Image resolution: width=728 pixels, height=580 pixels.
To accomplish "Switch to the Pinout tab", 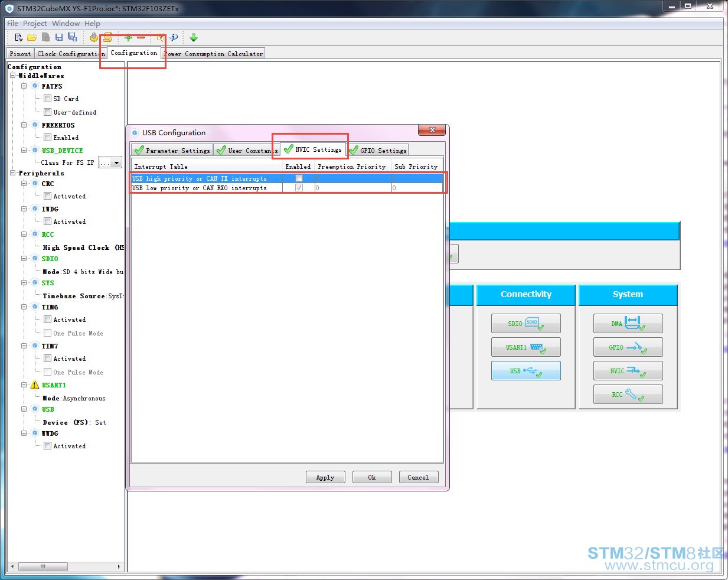I will pyautogui.click(x=20, y=54).
